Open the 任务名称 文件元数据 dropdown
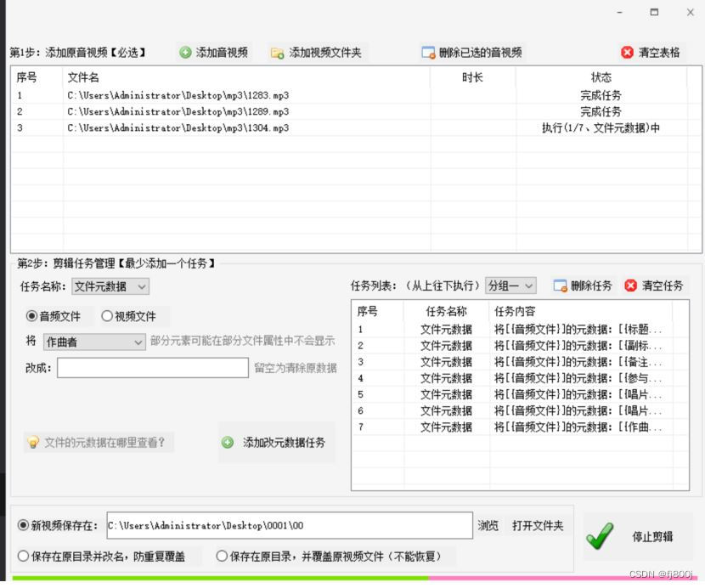This screenshot has width=705, height=588. pyautogui.click(x=110, y=286)
